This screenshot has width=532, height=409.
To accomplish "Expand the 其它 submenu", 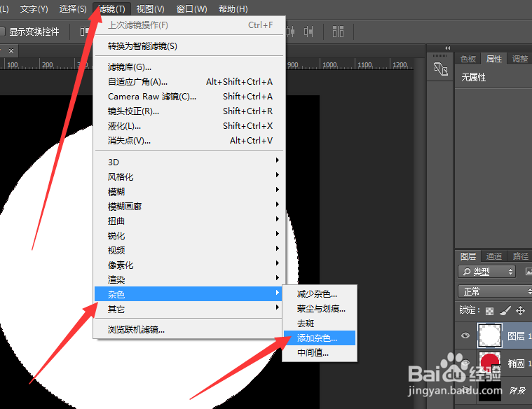I will tap(189, 309).
